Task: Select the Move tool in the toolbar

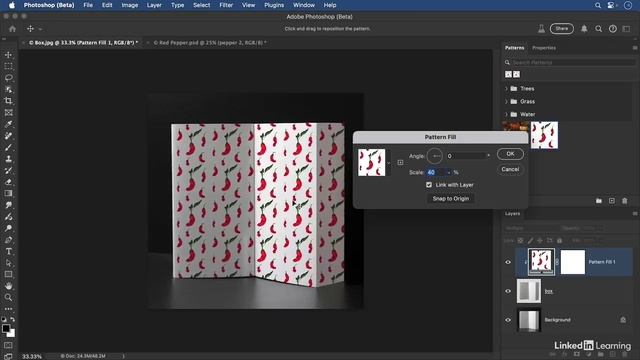Action: 8,55
